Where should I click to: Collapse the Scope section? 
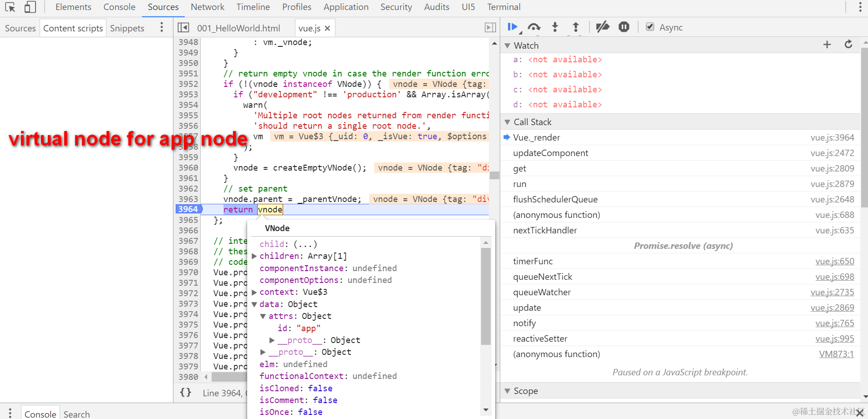[508, 391]
